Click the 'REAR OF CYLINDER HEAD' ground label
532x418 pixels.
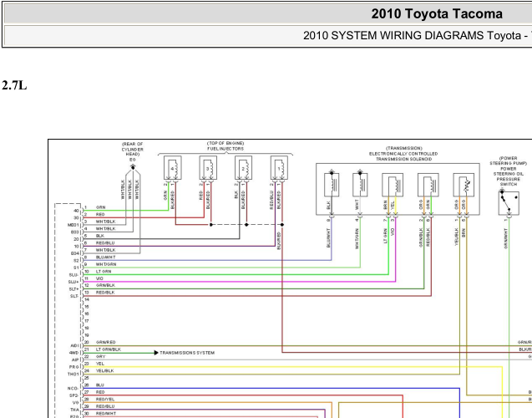(132, 149)
